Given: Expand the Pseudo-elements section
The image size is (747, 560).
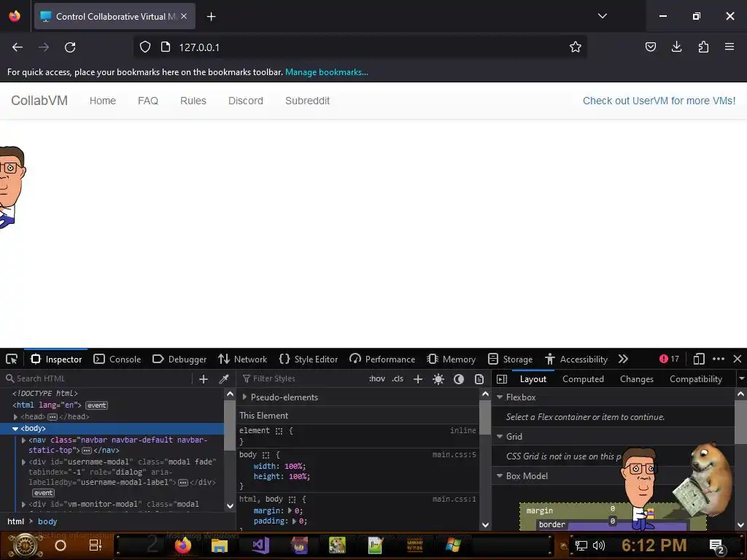Looking at the screenshot, I should [244, 397].
